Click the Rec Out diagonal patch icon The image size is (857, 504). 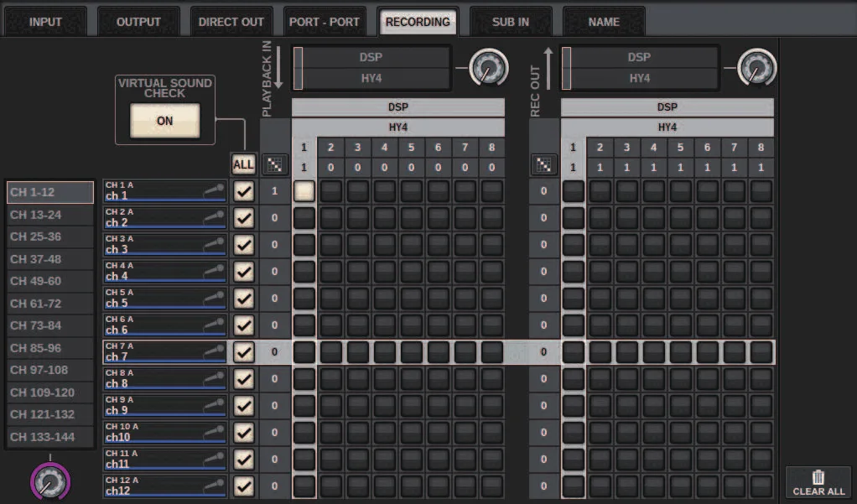543,164
